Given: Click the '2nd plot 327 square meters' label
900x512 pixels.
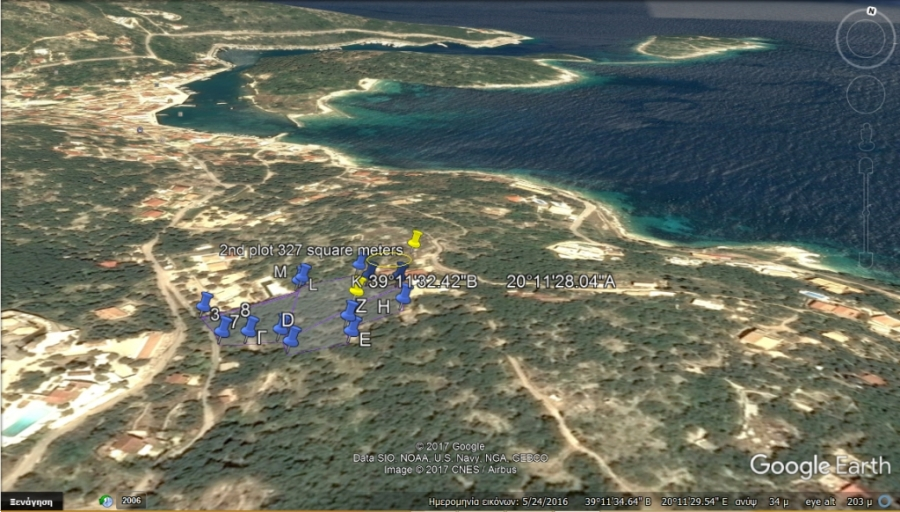Looking at the screenshot, I should point(310,249).
